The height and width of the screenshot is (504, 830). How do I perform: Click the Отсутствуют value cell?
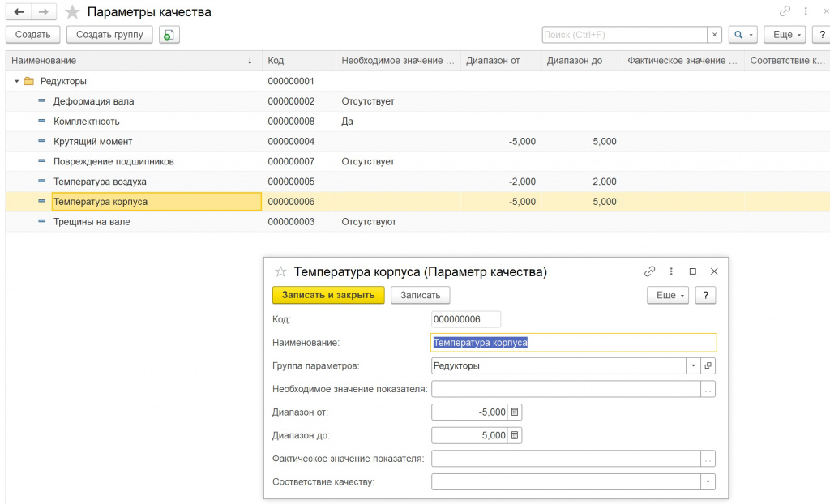tap(369, 222)
